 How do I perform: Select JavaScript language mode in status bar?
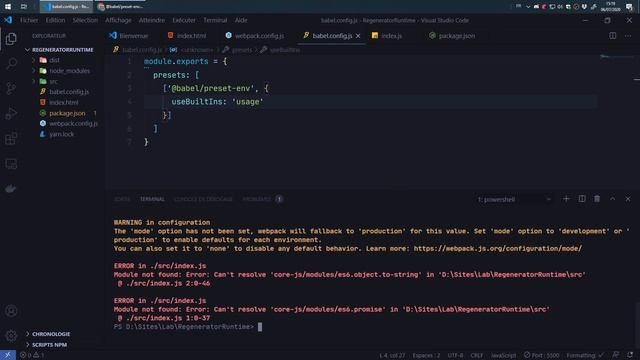tap(503, 356)
